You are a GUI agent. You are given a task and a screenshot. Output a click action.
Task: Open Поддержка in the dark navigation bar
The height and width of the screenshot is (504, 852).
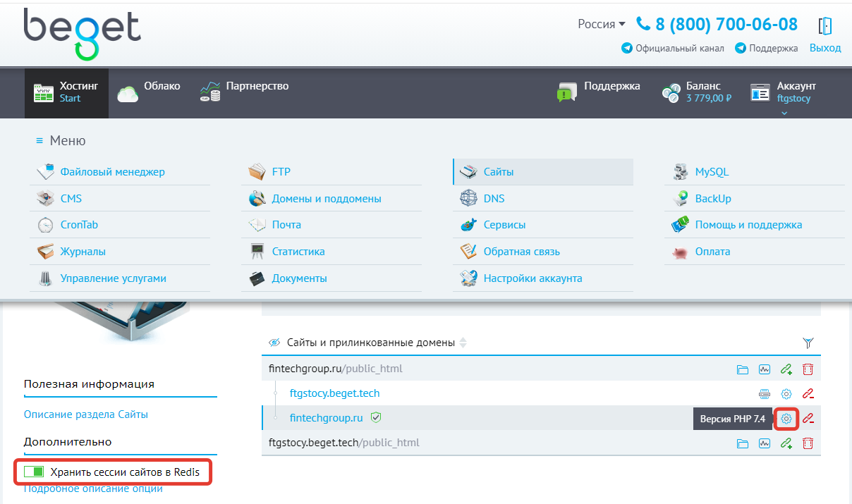click(599, 92)
